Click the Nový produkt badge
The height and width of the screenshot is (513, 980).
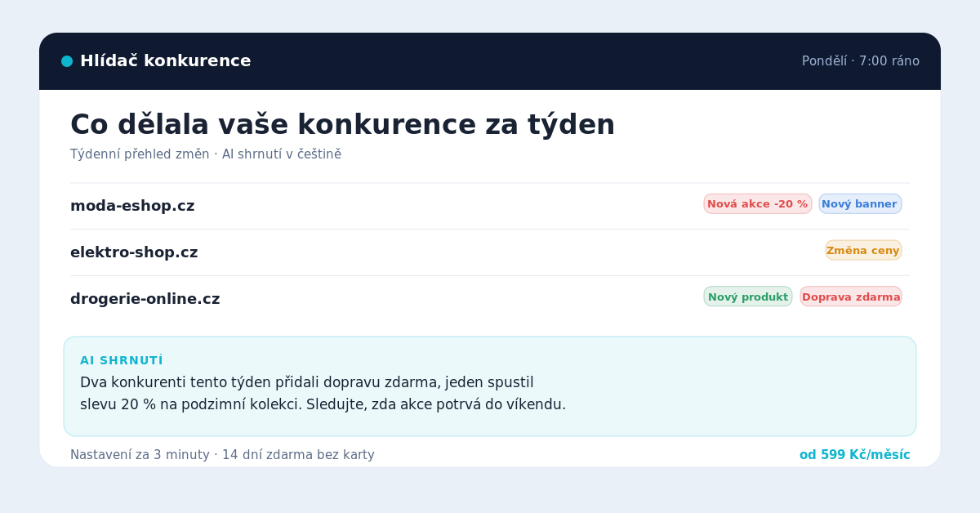pyautogui.click(x=748, y=297)
